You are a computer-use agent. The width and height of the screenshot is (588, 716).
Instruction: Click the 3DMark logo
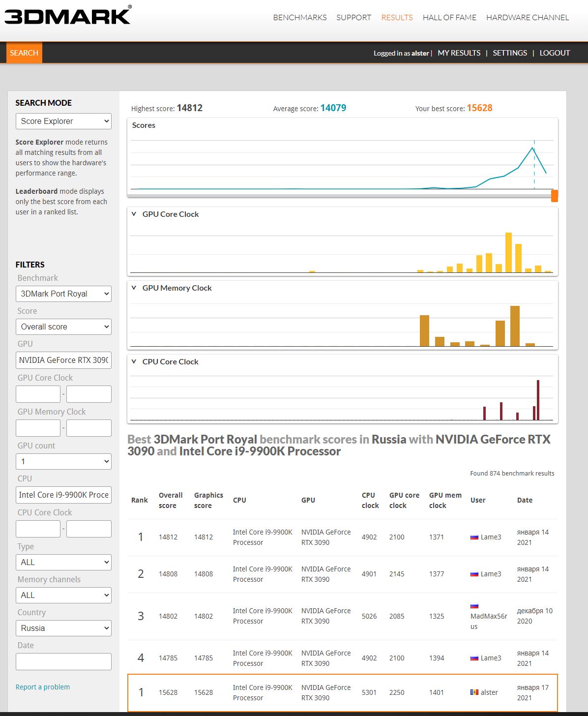[68, 15]
